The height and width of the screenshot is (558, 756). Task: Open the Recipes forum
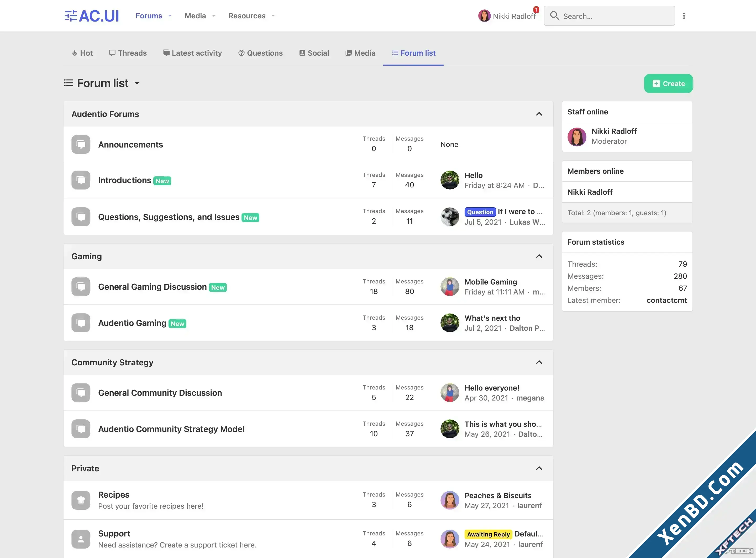114,494
